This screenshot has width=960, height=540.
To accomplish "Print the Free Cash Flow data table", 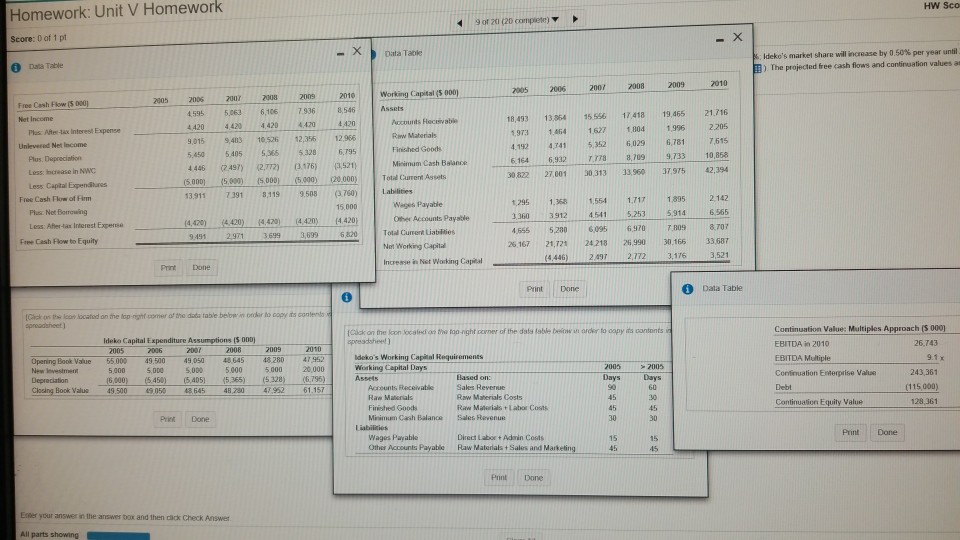I will (168, 268).
